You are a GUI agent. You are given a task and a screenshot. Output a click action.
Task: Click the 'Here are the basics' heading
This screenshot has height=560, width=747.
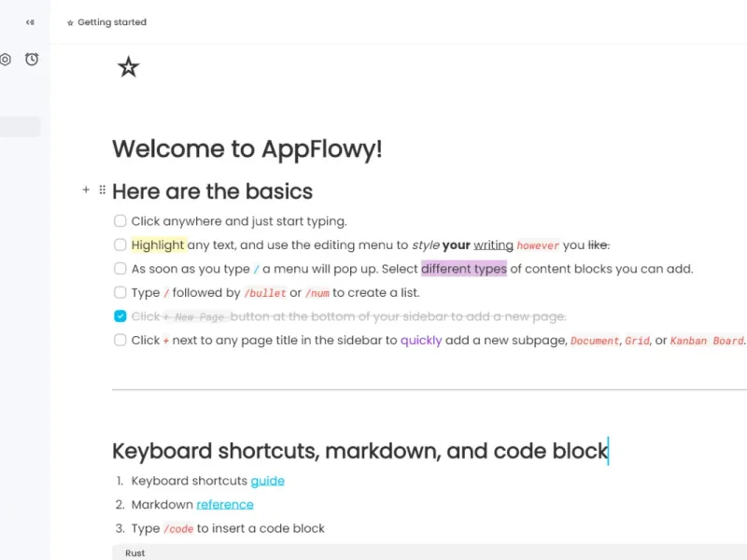(x=213, y=191)
